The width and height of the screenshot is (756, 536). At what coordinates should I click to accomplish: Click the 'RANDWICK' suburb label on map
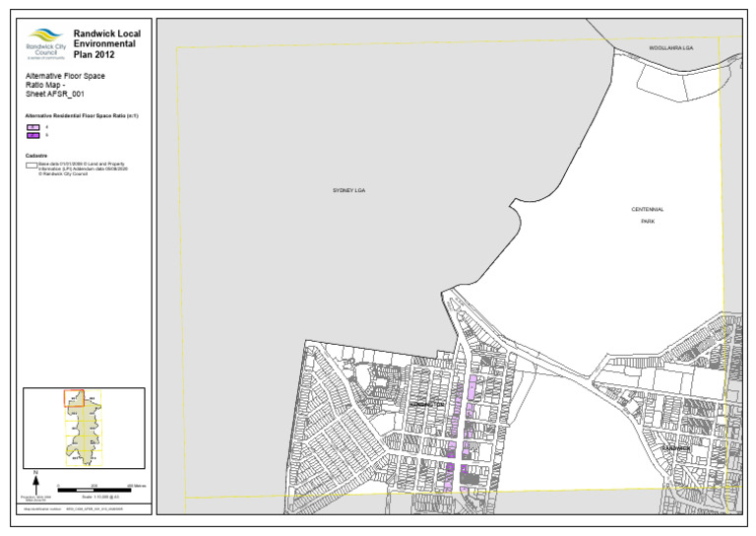tap(676, 448)
